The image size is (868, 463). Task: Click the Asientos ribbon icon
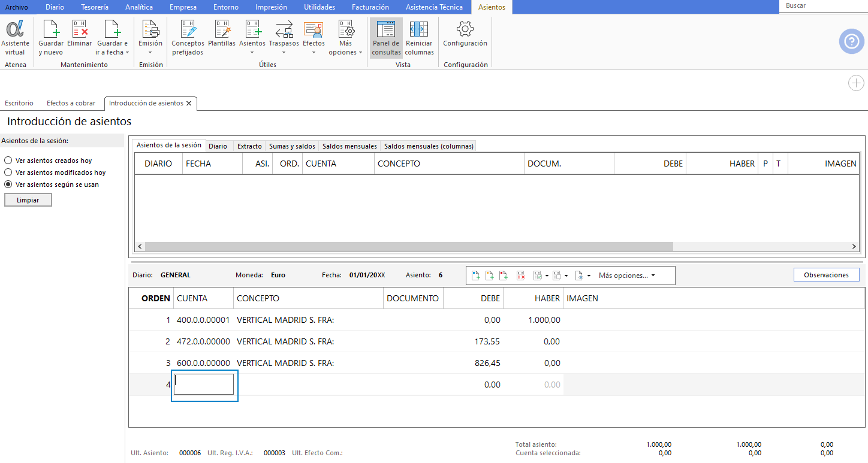(x=252, y=29)
